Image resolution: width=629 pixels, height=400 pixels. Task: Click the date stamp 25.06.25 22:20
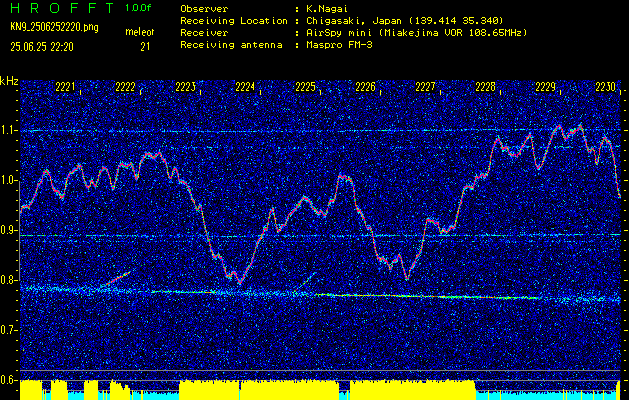click(x=42, y=47)
